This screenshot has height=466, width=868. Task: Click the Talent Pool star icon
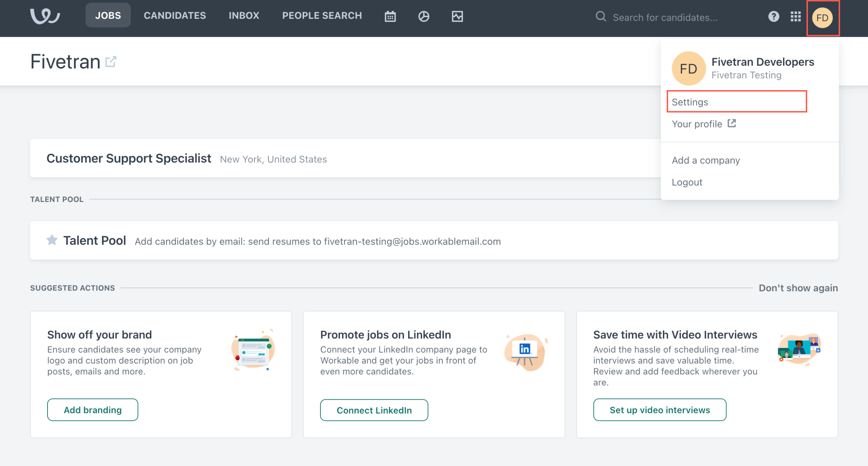pyautogui.click(x=52, y=240)
